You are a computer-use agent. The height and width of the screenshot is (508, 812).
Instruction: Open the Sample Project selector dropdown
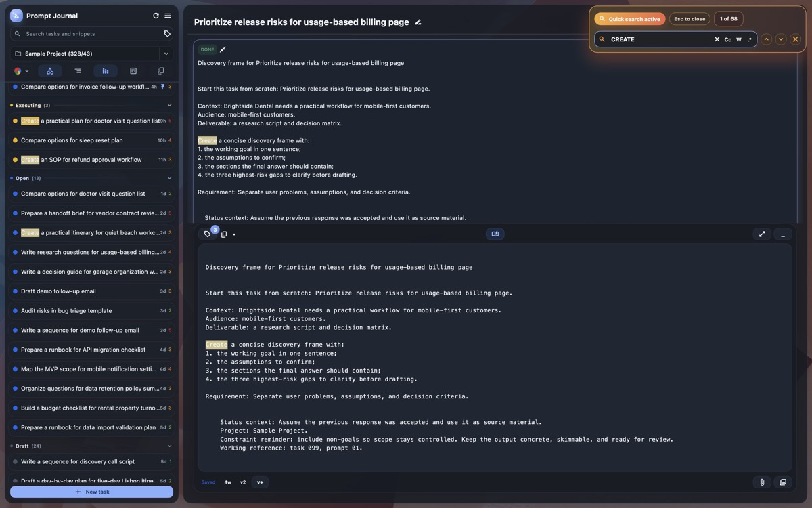(x=166, y=54)
